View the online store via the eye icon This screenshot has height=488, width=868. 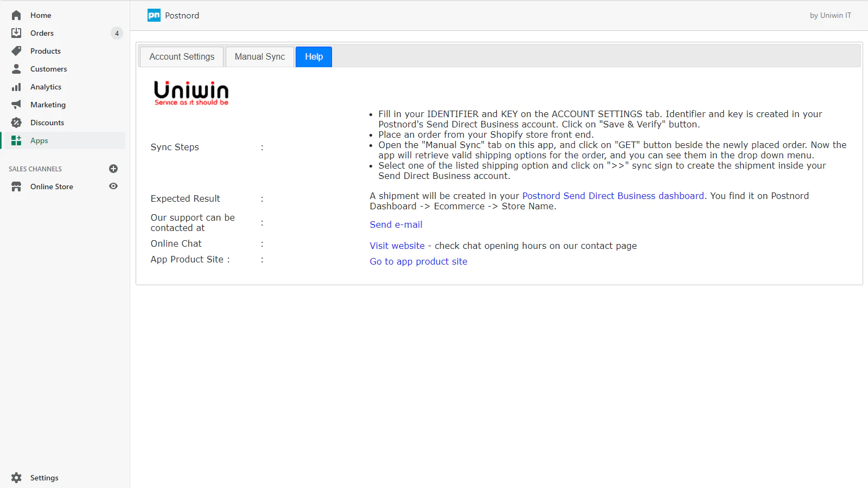click(113, 186)
